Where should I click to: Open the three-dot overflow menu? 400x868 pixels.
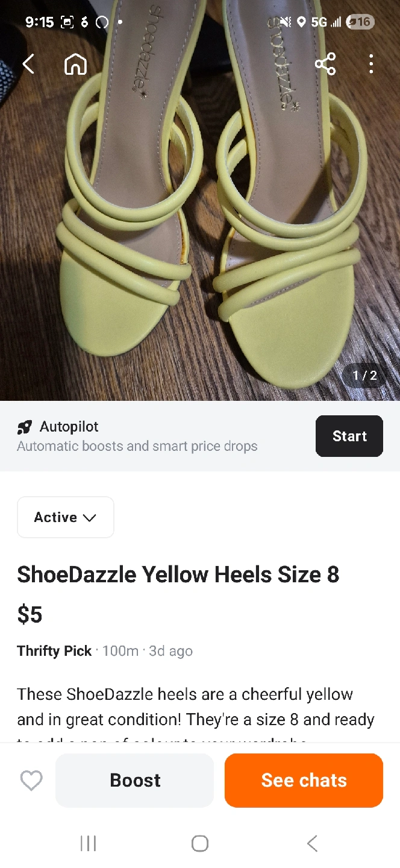click(371, 64)
